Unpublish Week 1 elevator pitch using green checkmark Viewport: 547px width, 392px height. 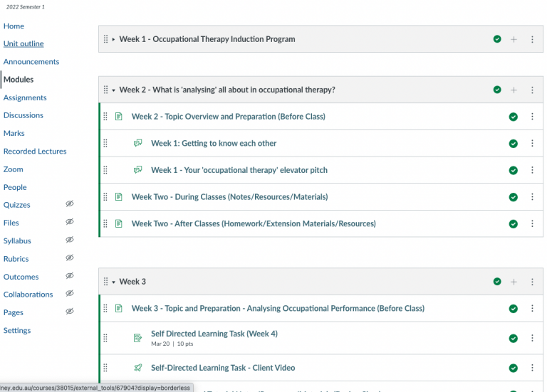513,171
